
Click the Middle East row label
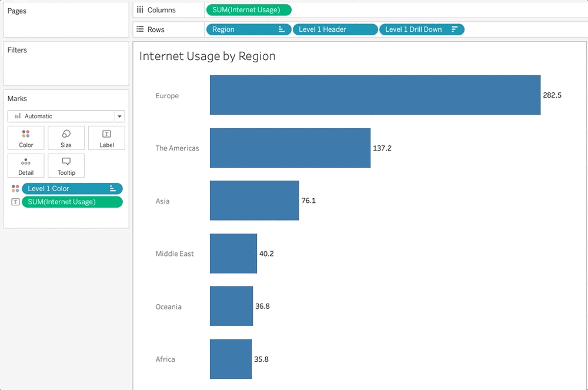[x=175, y=254]
